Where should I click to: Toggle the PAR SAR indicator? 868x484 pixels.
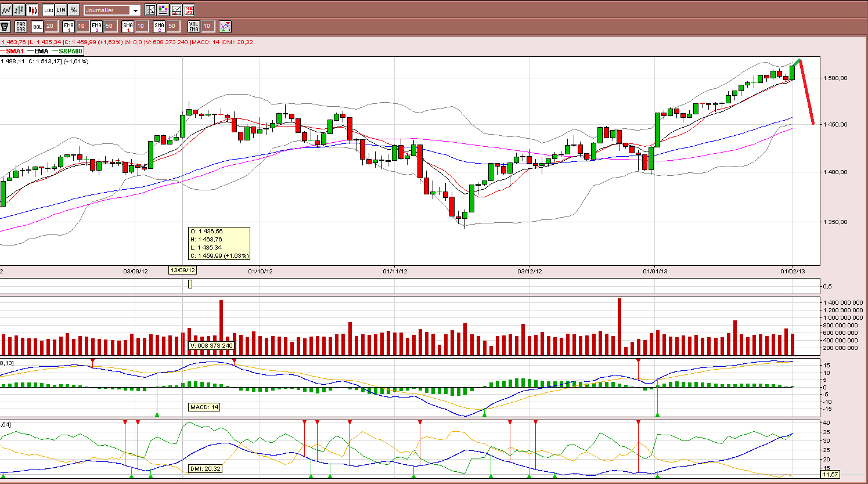[x=21, y=26]
